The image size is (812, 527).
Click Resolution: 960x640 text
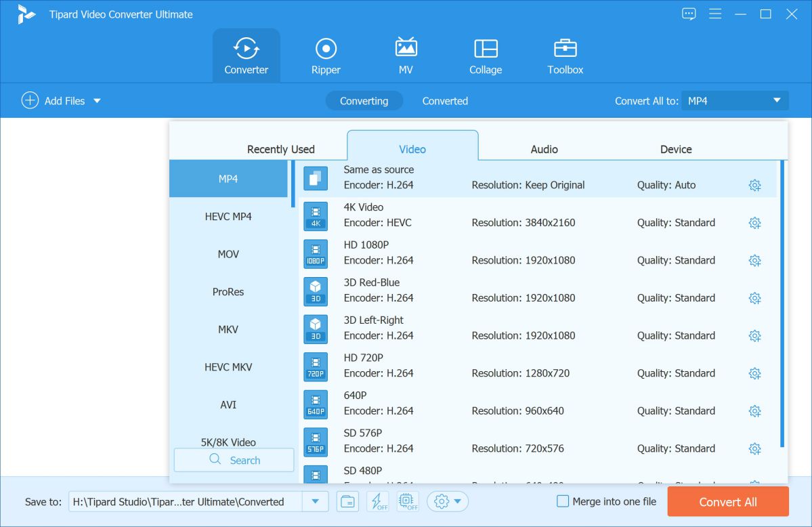pos(517,411)
